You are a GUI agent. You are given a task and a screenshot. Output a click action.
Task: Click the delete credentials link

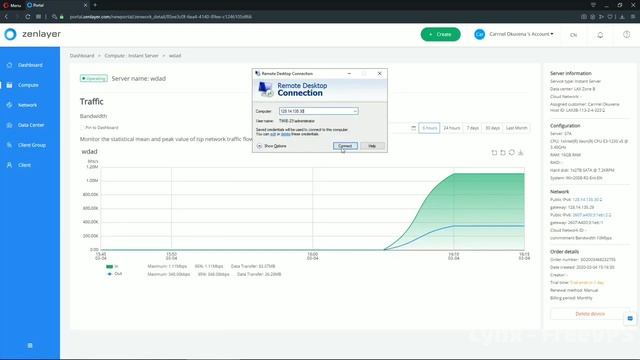tap(286, 134)
